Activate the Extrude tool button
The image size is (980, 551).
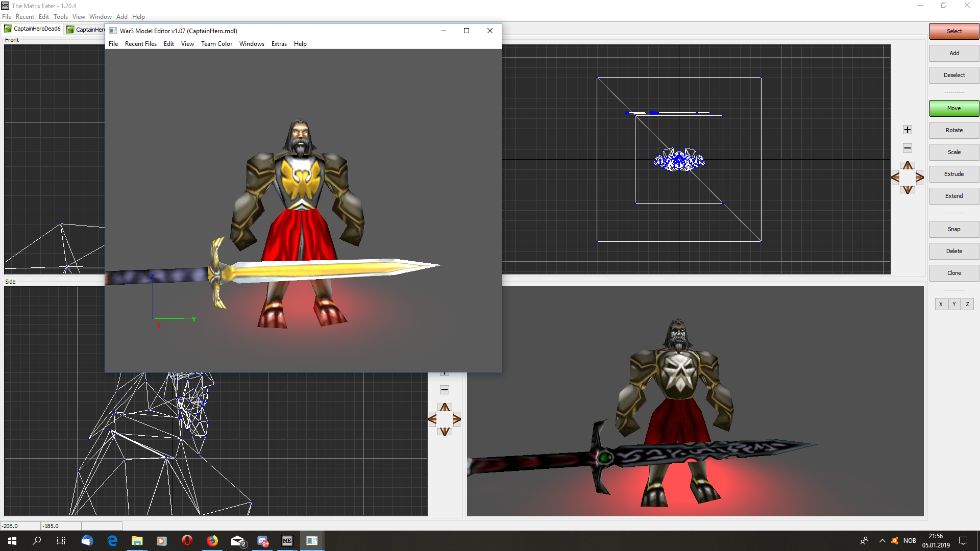(x=954, y=174)
